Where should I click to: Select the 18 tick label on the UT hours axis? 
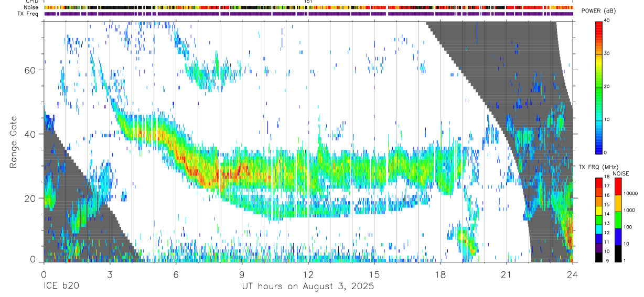click(440, 274)
